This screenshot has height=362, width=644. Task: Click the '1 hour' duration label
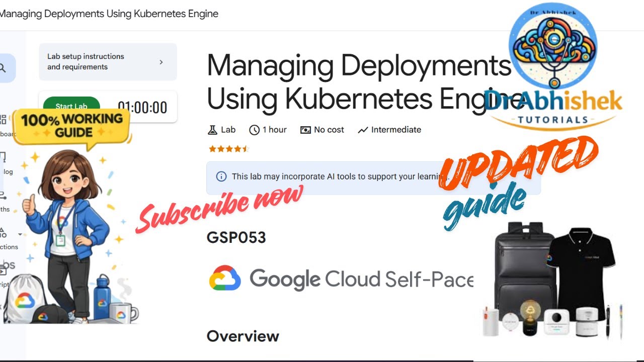click(x=275, y=130)
